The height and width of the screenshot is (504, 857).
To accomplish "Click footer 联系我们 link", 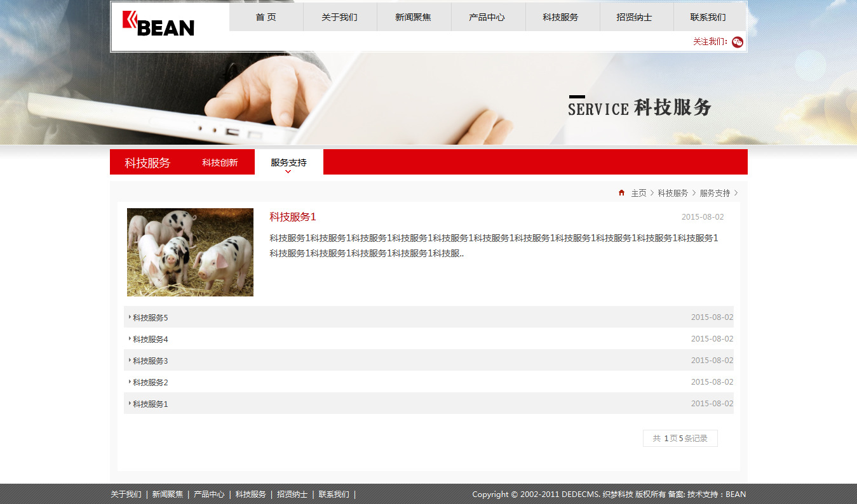I will tap(334, 494).
